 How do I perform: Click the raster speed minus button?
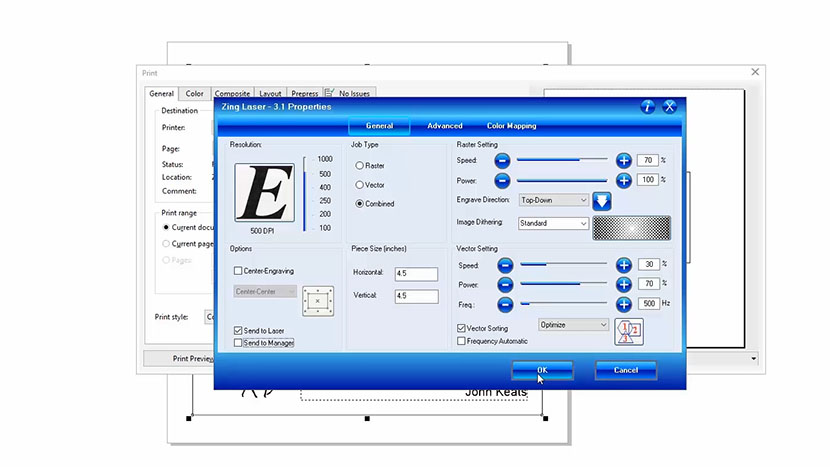502,160
